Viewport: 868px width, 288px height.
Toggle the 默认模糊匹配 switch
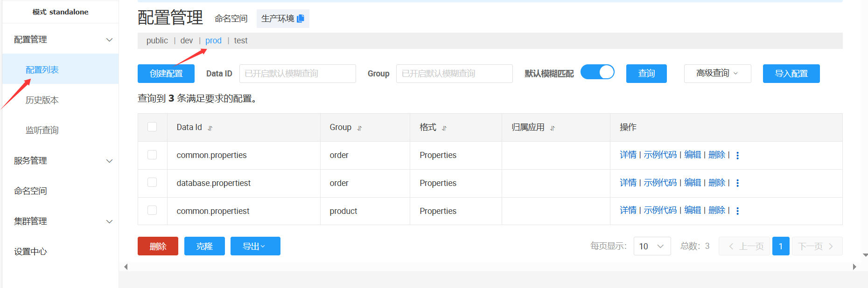597,72
